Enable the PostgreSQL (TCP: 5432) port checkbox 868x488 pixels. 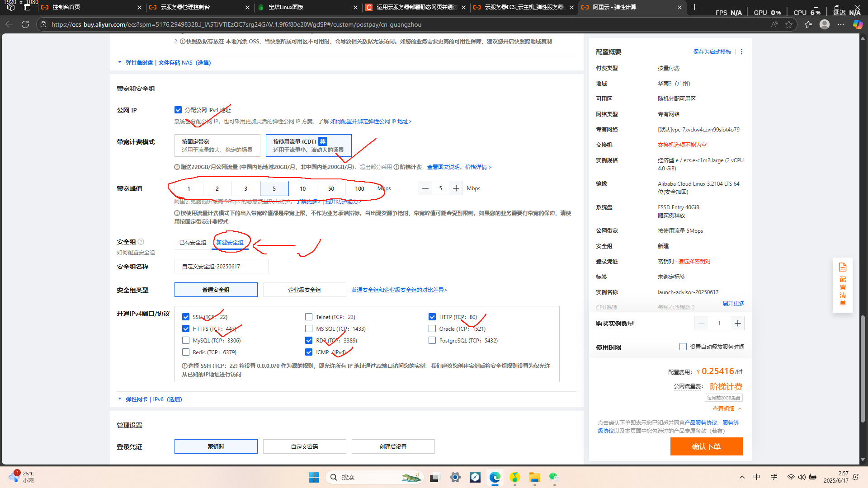(x=432, y=340)
